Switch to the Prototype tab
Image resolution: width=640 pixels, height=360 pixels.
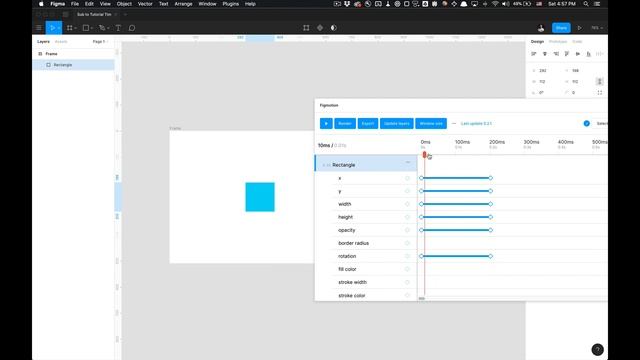558,42
